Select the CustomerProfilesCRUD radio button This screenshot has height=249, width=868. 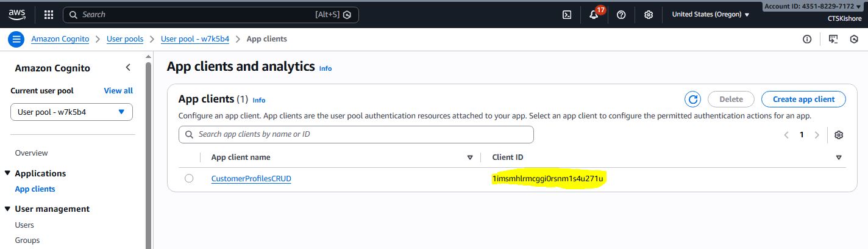pyautogui.click(x=189, y=178)
